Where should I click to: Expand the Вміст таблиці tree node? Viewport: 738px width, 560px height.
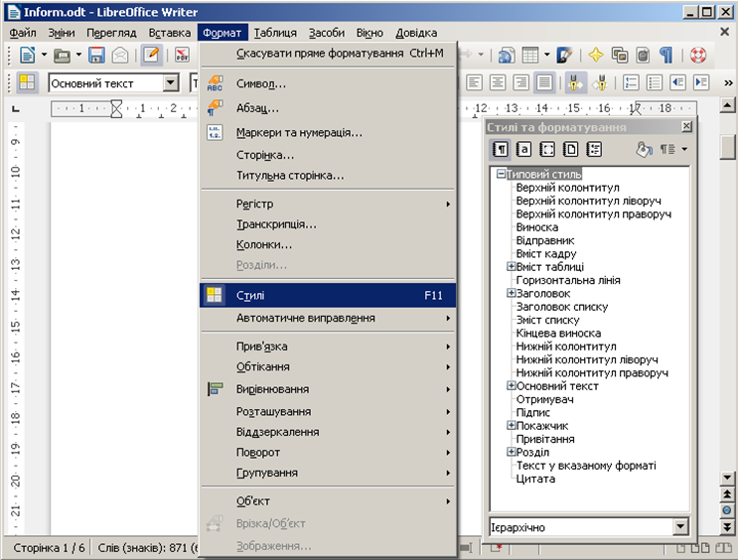tap(512, 267)
